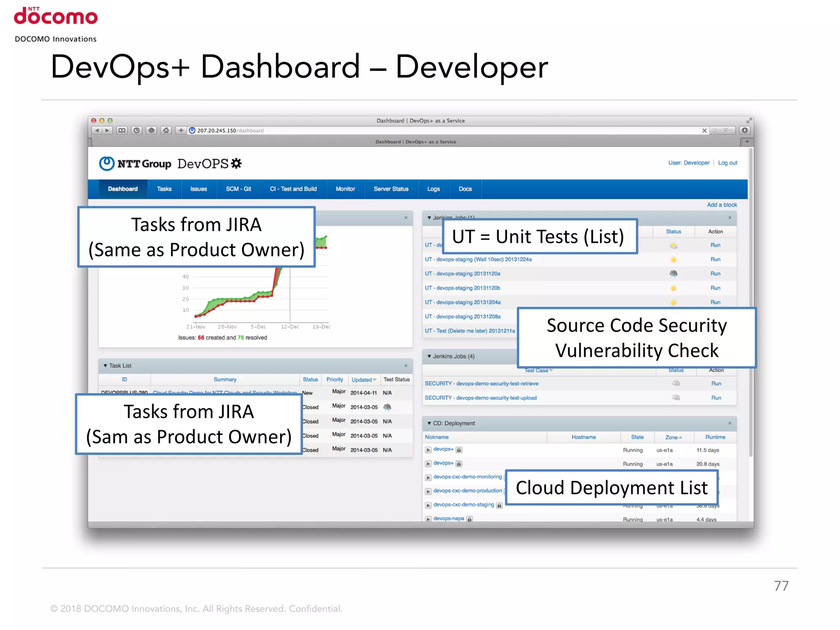Viewport: 840px width, 630px height.
Task: Run SECURITY devops-demo-security-test-upload job
Action: point(716,398)
